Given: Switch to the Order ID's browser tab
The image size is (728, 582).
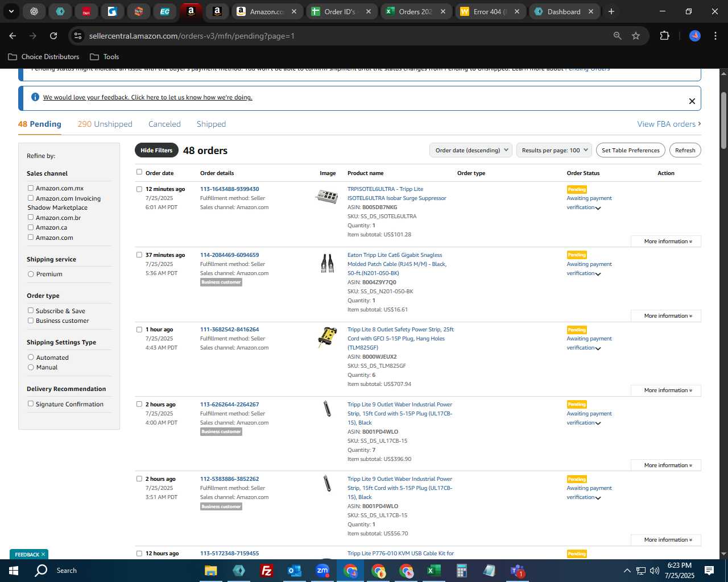Looking at the screenshot, I should click(x=340, y=11).
